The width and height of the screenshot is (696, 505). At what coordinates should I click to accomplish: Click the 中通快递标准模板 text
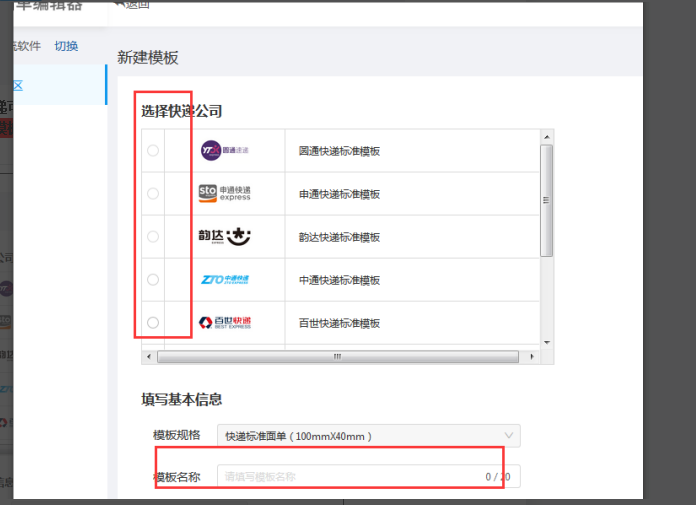339,280
